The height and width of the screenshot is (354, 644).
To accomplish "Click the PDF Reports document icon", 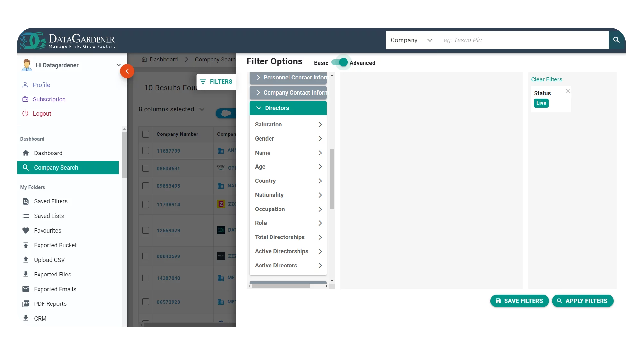I will 25,304.
